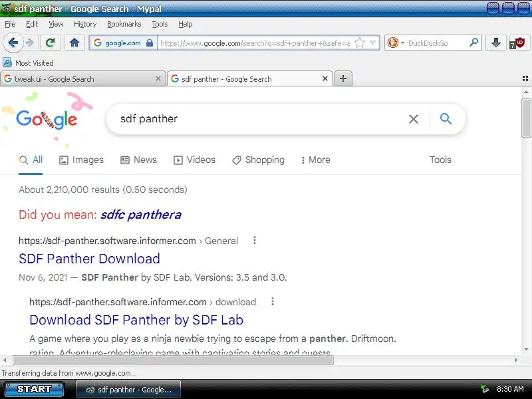Open the Most Visited bookmarks folder
This screenshot has height=399, width=532.
28,63
